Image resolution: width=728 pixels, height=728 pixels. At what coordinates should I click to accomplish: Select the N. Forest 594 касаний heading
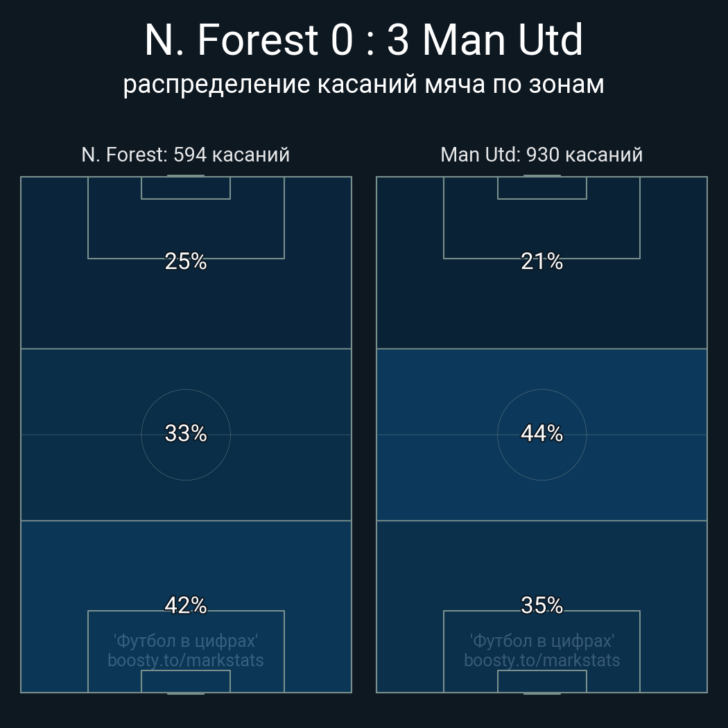coord(186,155)
